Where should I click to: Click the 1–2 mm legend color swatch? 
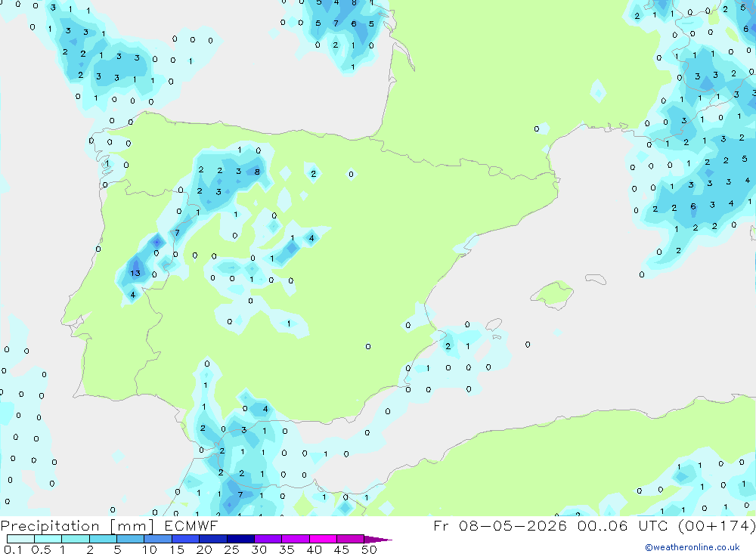(x=75, y=539)
